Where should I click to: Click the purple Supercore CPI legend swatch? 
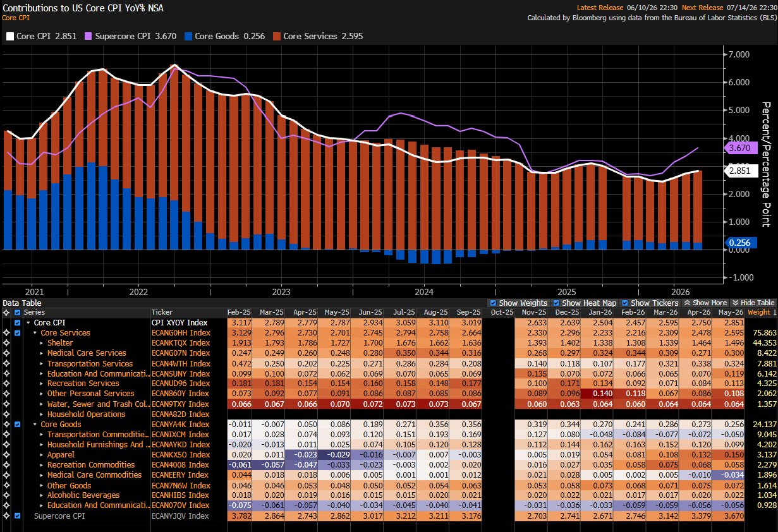coord(88,37)
